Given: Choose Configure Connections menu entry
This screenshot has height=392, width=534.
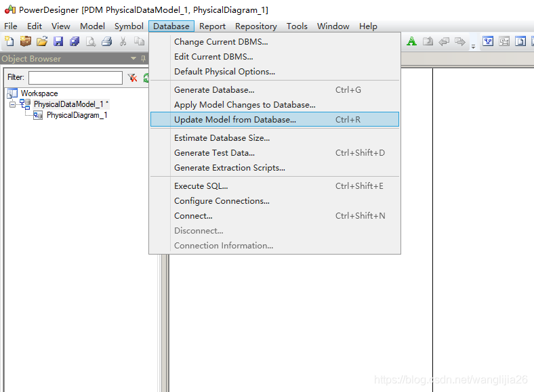Looking at the screenshot, I should click(x=274, y=201).
